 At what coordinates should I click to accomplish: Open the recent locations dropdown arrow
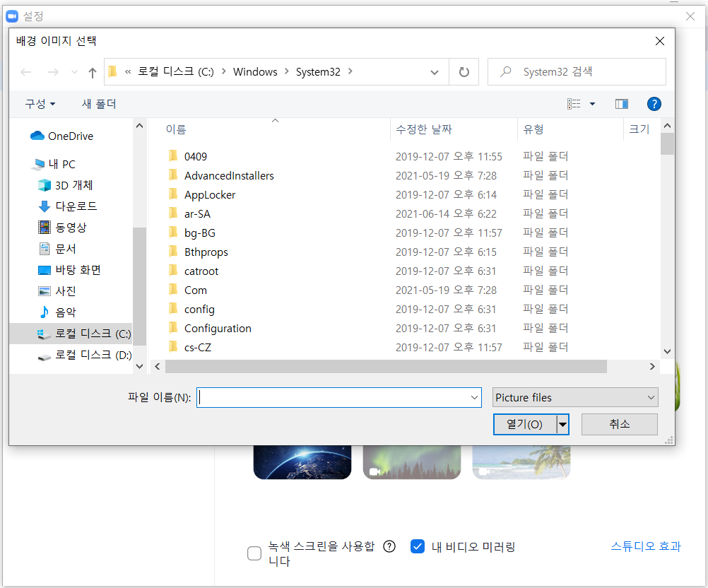tap(74, 72)
